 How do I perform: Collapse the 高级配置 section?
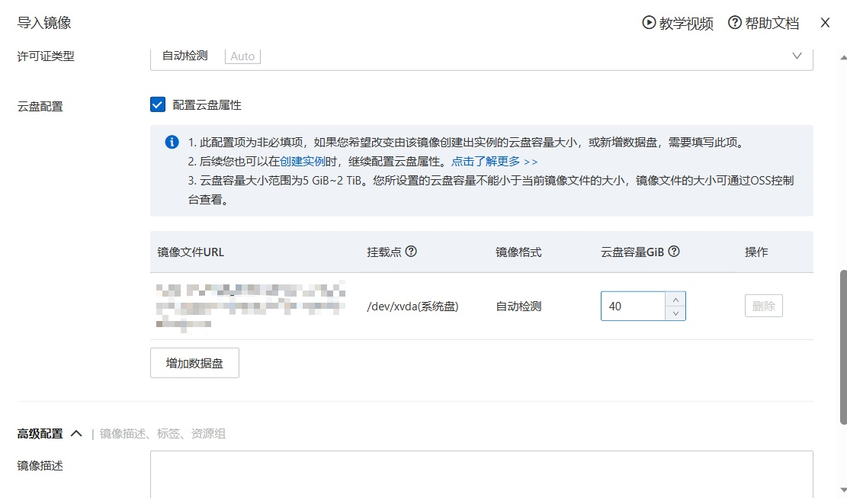[75, 434]
